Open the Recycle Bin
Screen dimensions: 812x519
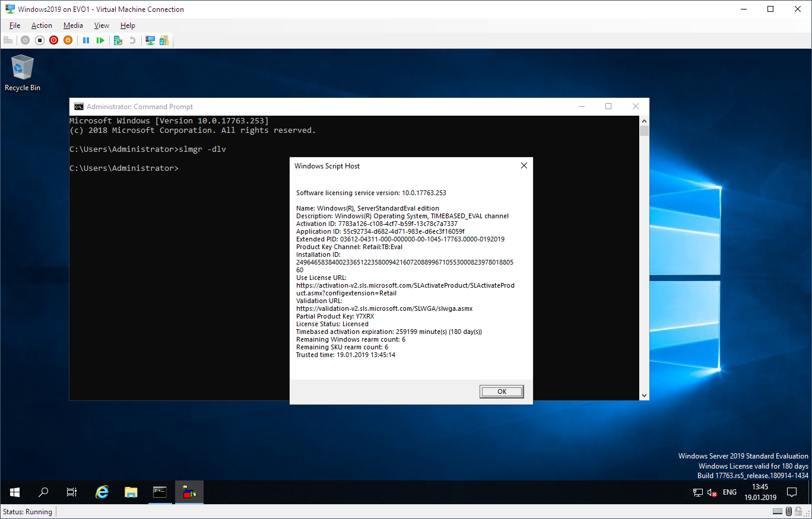click(x=22, y=65)
